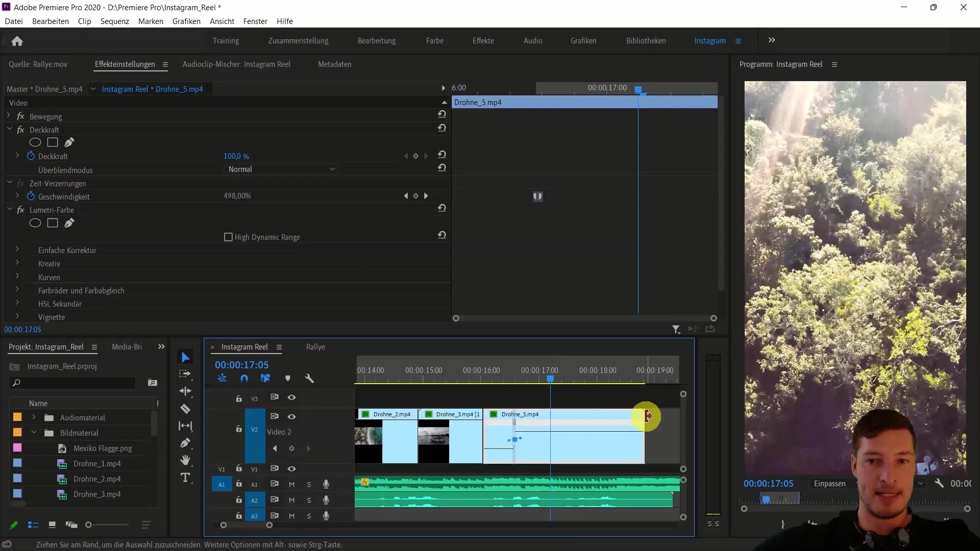Open the Sequenz menu
Image resolution: width=980 pixels, height=551 pixels.
(114, 21)
